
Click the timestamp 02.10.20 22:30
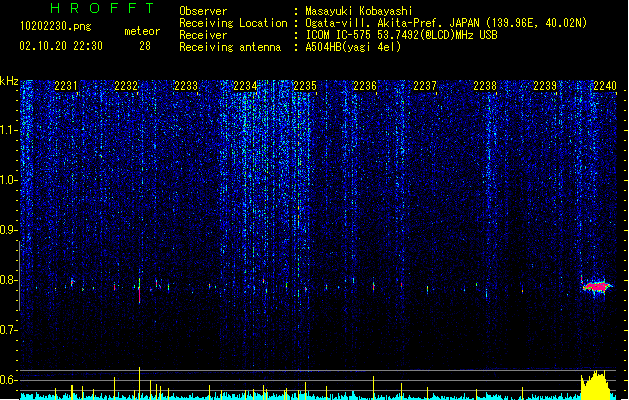click(61, 46)
